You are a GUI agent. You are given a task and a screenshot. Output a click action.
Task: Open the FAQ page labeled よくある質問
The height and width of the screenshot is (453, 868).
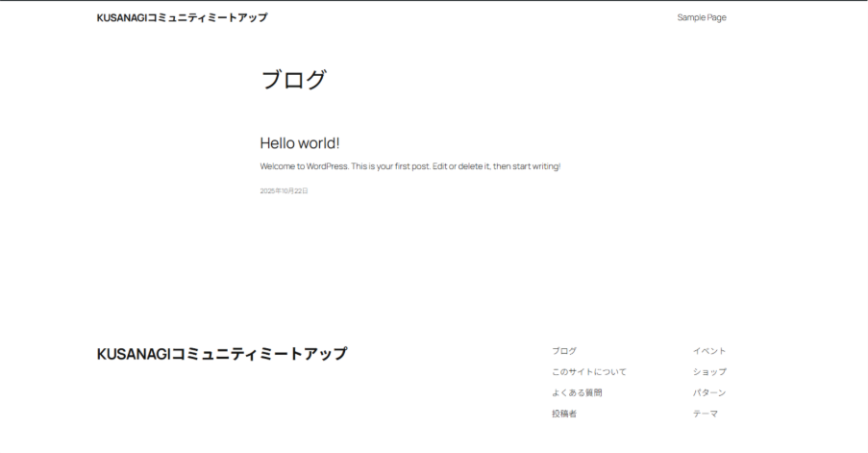point(577,393)
